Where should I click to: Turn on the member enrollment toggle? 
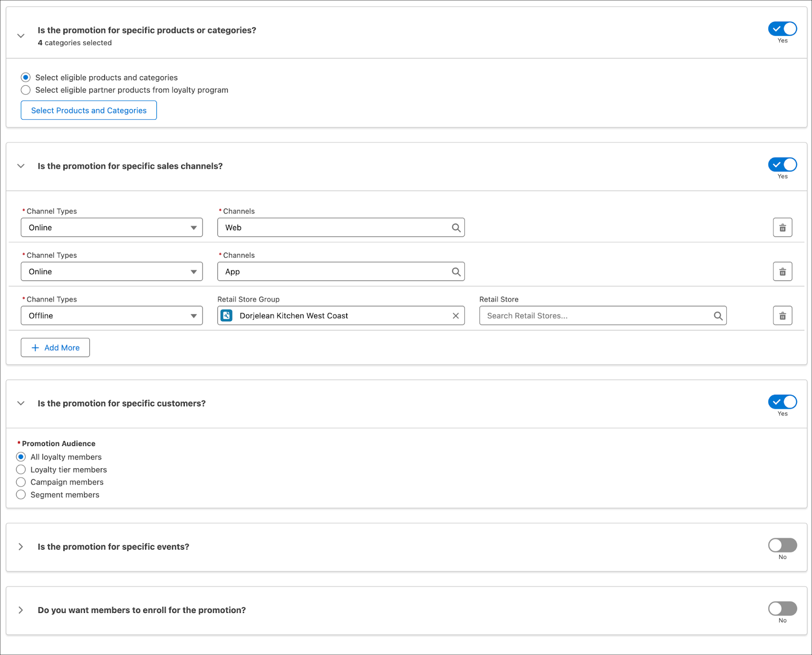[x=782, y=609]
